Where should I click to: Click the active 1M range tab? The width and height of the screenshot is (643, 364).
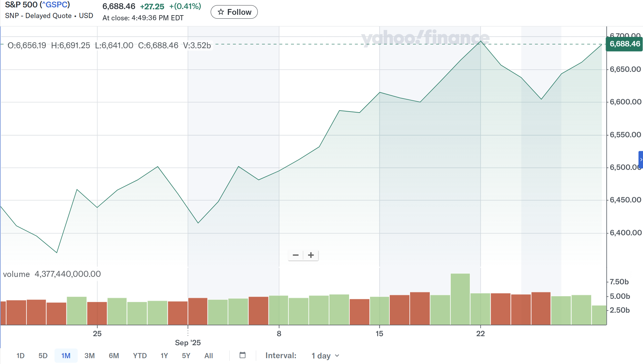pos(66,356)
